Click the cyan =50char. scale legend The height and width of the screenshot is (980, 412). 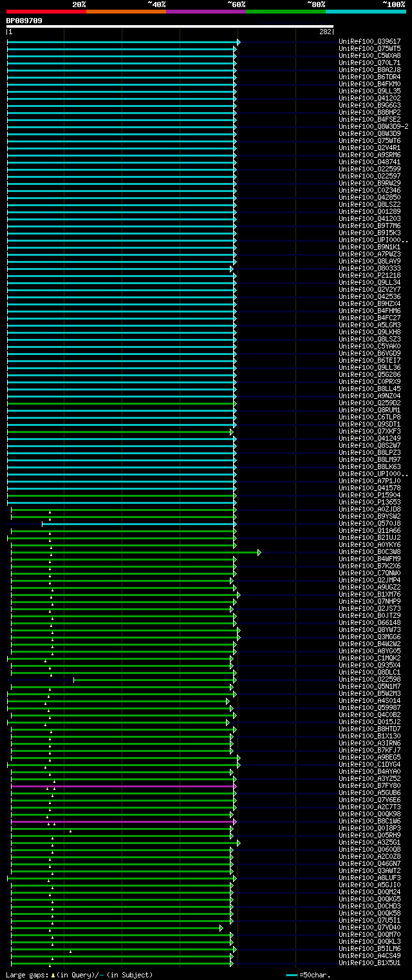pyautogui.click(x=308, y=975)
